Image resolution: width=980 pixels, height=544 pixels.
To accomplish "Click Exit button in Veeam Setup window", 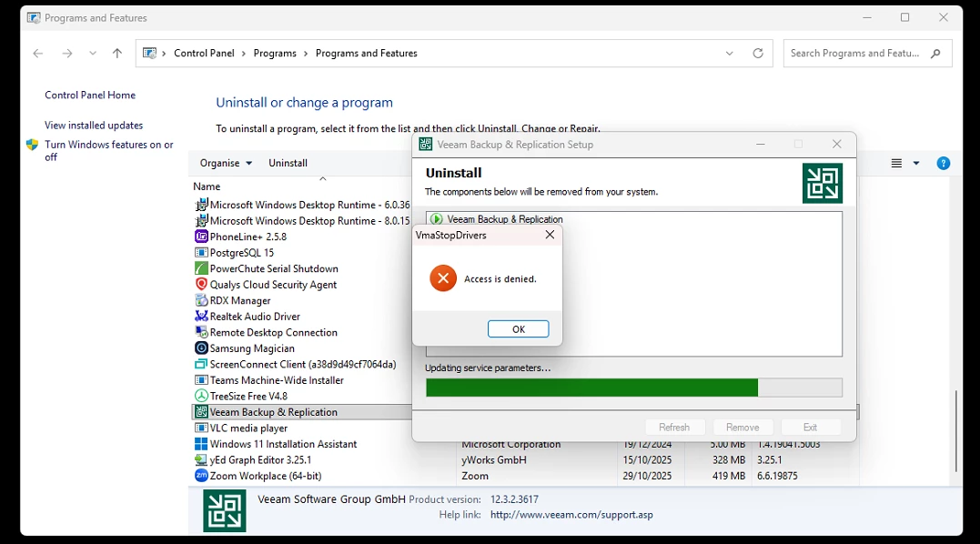I will (x=810, y=428).
